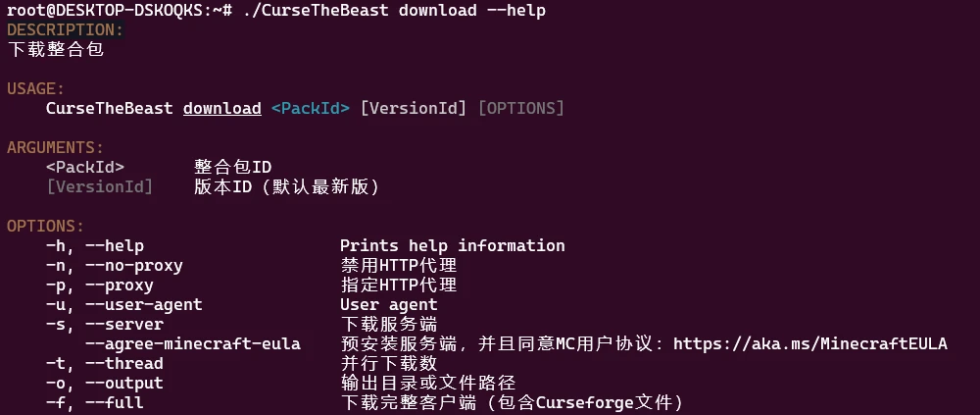The height and width of the screenshot is (415, 980).
Task: Select the <PackId> placeholder in usage line
Action: (310, 108)
